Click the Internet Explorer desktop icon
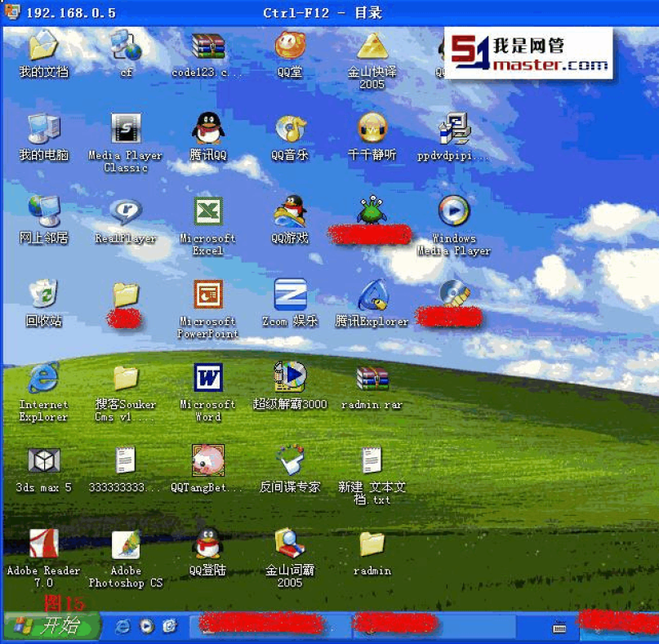The image size is (659, 644). [x=43, y=379]
